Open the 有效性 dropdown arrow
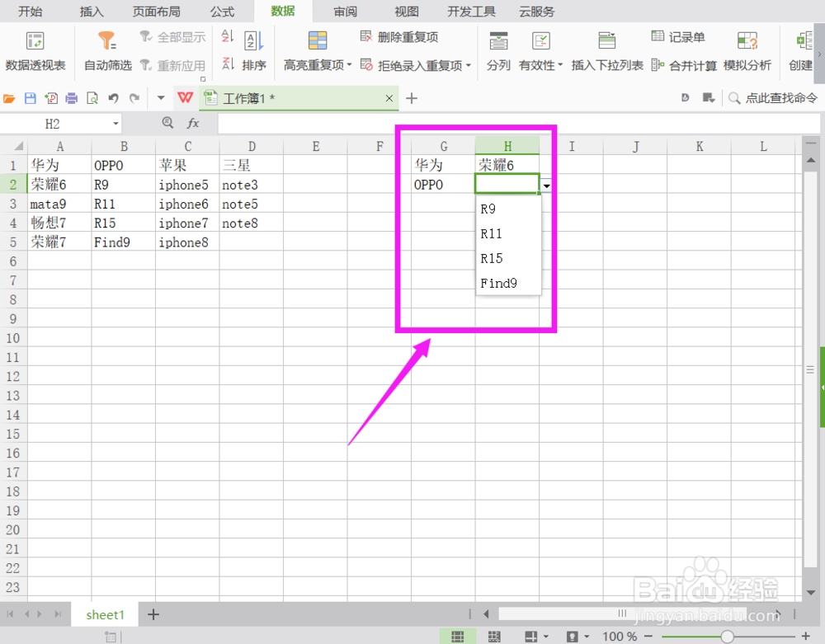 coord(560,65)
